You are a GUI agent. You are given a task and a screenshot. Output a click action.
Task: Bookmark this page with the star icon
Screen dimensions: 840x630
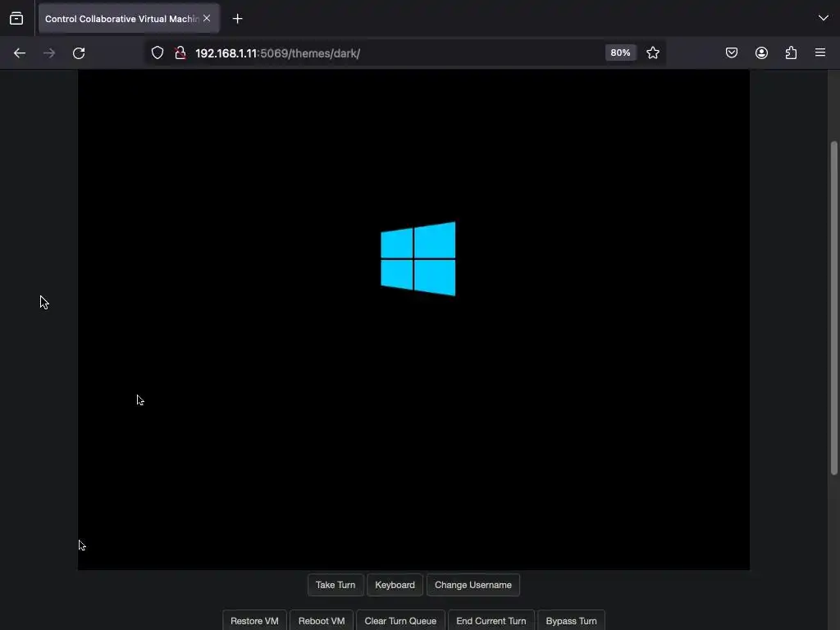(652, 53)
